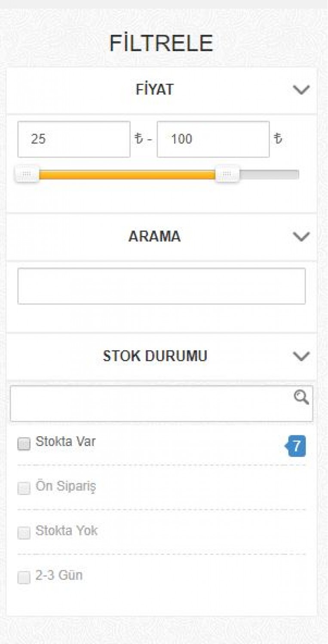Check the Stokta Yok checkbox
This screenshot has height=644, width=328.
[x=24, y=533]
